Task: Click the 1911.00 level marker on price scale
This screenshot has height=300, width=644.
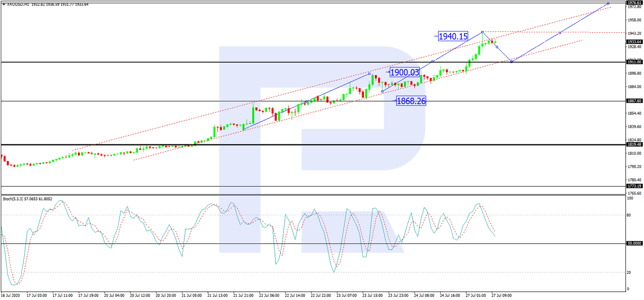Action: pos(634,62)
